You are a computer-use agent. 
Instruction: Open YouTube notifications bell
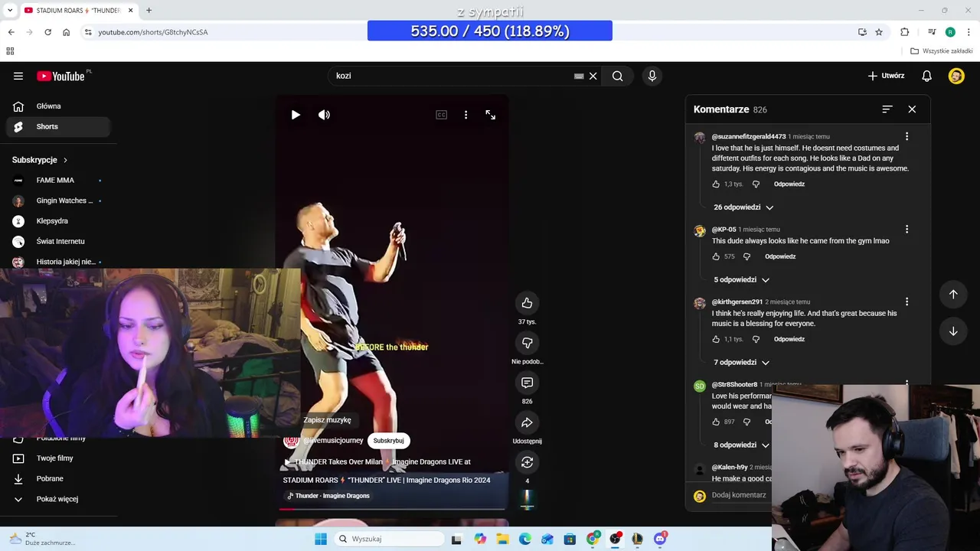[926, 76]
